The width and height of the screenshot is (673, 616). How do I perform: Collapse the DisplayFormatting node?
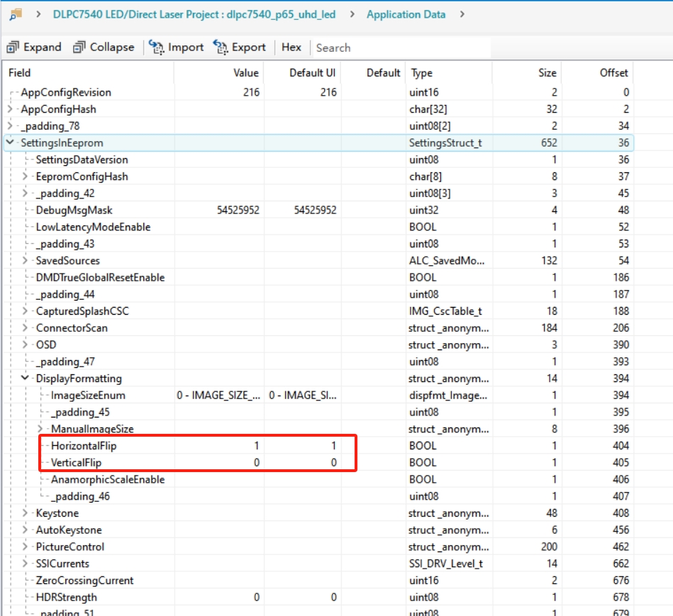[x=26, y=378]
